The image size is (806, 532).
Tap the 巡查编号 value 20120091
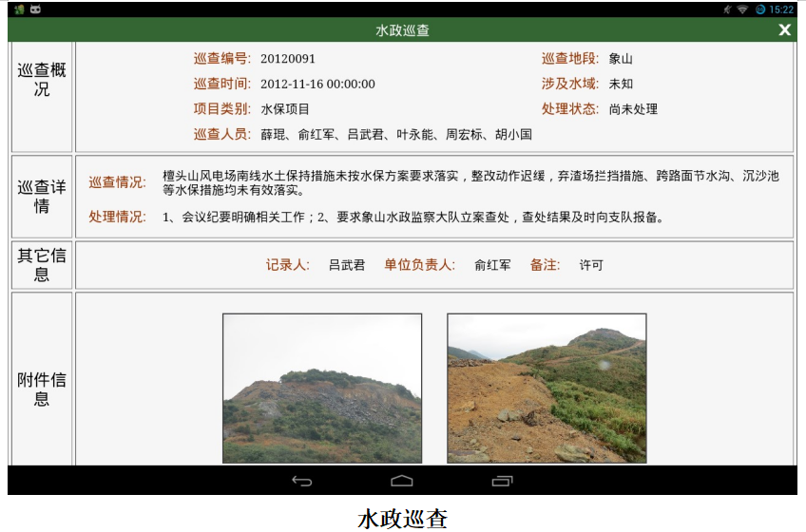tap(288, 59)
